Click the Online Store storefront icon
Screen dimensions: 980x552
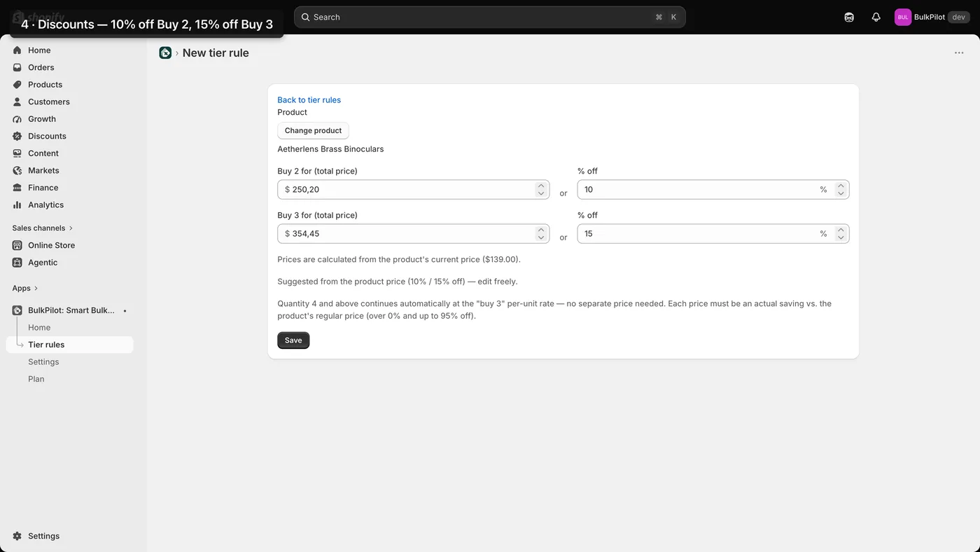pos(17,245)
